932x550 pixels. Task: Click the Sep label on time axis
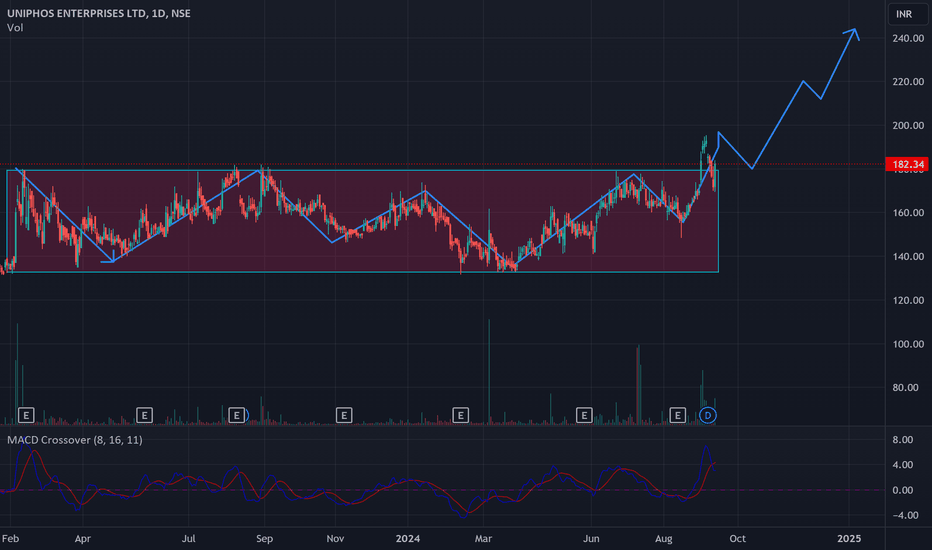(x=265, y=539)
